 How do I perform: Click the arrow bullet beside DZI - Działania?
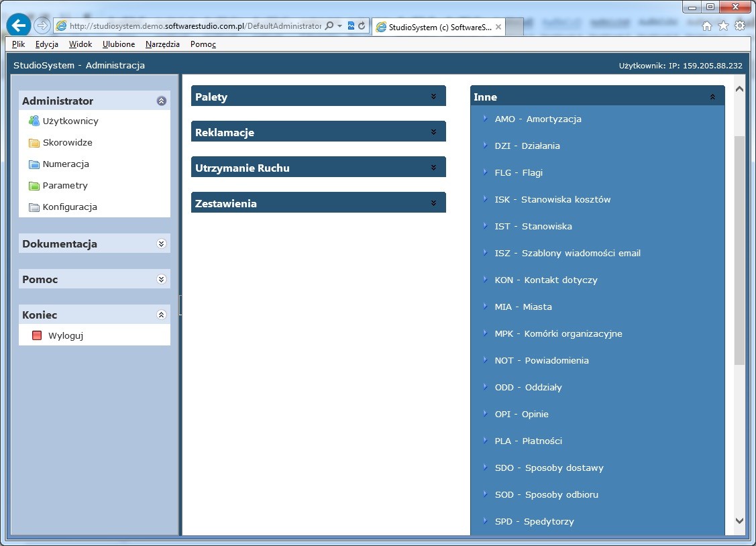coord(485,146)
